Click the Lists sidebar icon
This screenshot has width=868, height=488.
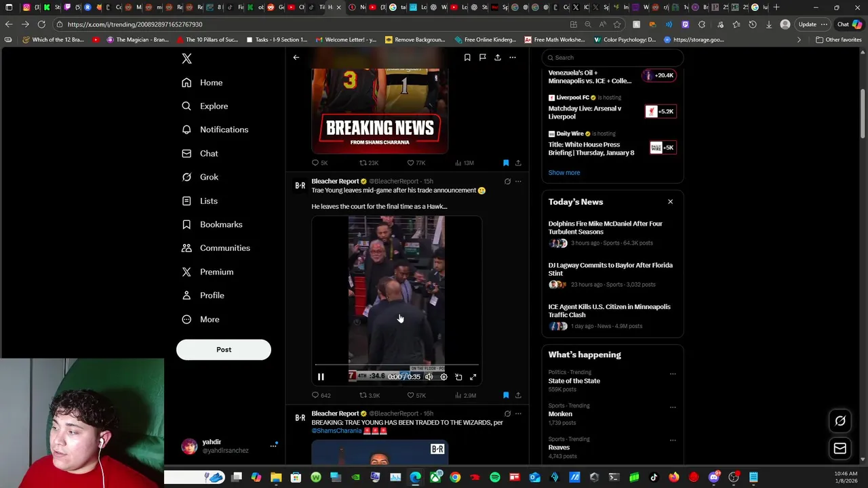[x=186, y=201]
